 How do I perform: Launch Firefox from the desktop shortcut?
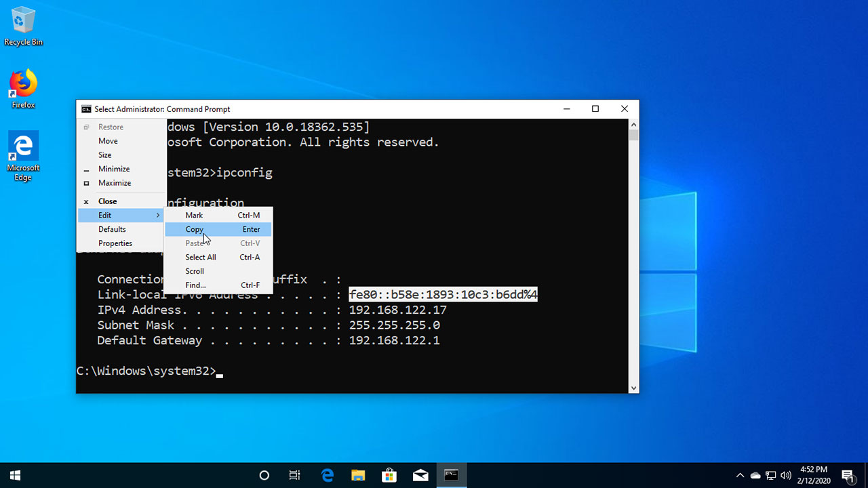click(23, 89)
